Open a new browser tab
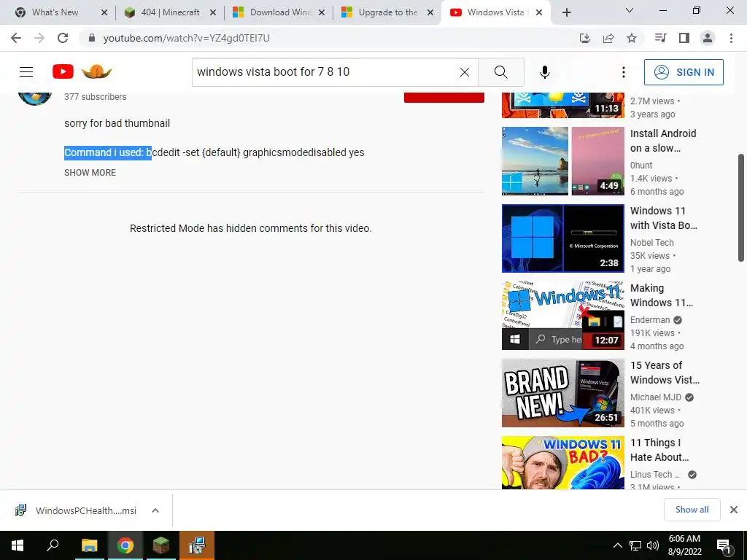This screenshot has height=560, width=747. point(566,12)
